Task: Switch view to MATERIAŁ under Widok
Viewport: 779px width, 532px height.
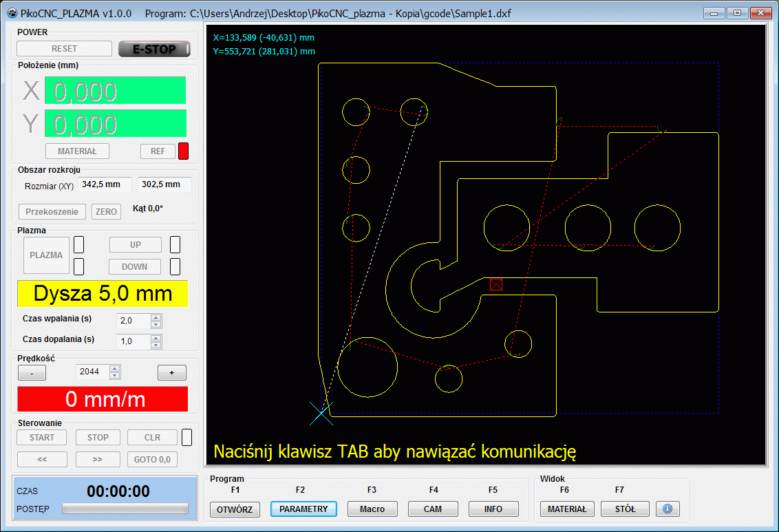Action: point(567,509)
